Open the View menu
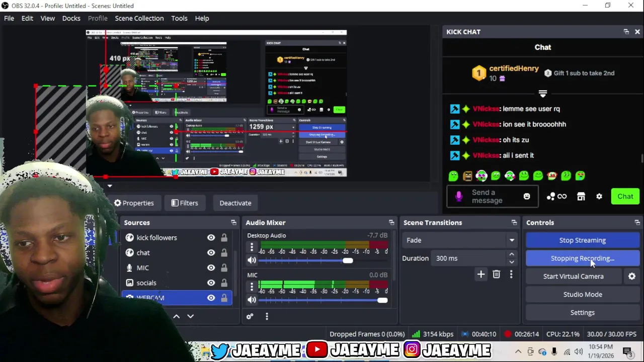644x362 pixels. 48,18
